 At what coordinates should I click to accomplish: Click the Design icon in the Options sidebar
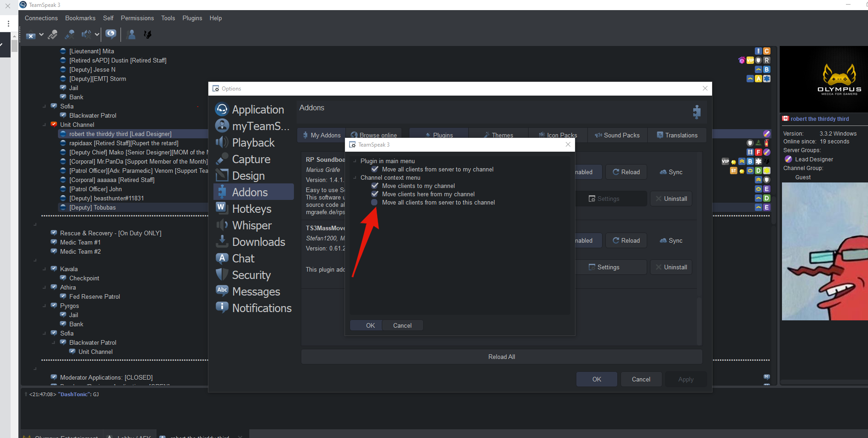(x=222, y=176)
